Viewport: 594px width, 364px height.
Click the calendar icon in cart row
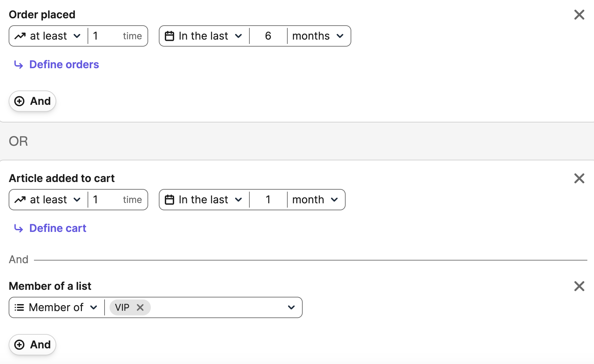(169, 200)
